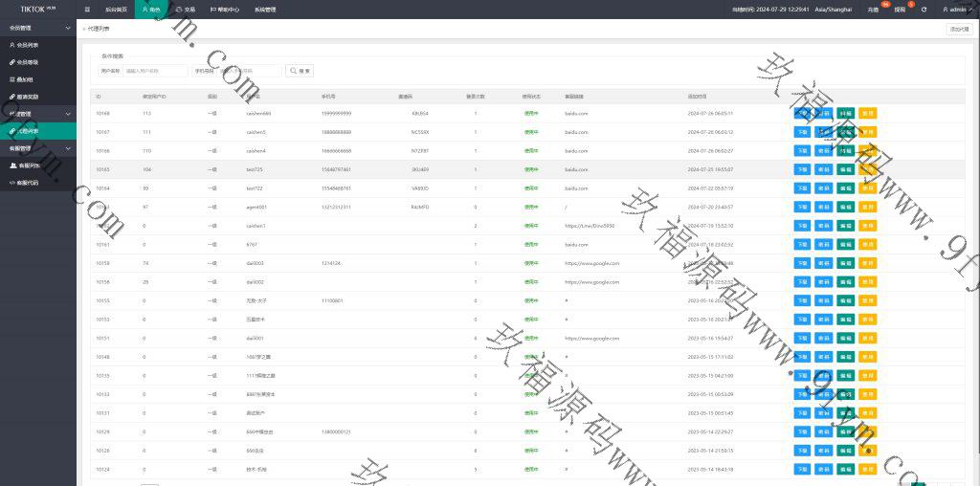Click the 搜索 magnifier button

coord(301,71)
